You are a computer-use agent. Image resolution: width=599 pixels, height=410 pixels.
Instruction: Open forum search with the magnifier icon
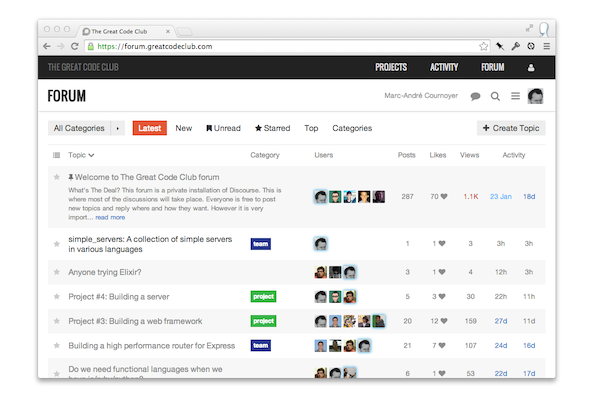click(495, 96)
